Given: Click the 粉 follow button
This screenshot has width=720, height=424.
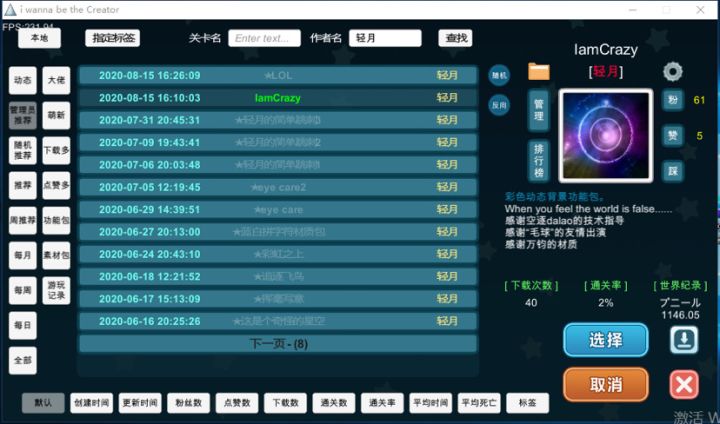Looking at the screenshot, I should (x=673, y=100).
